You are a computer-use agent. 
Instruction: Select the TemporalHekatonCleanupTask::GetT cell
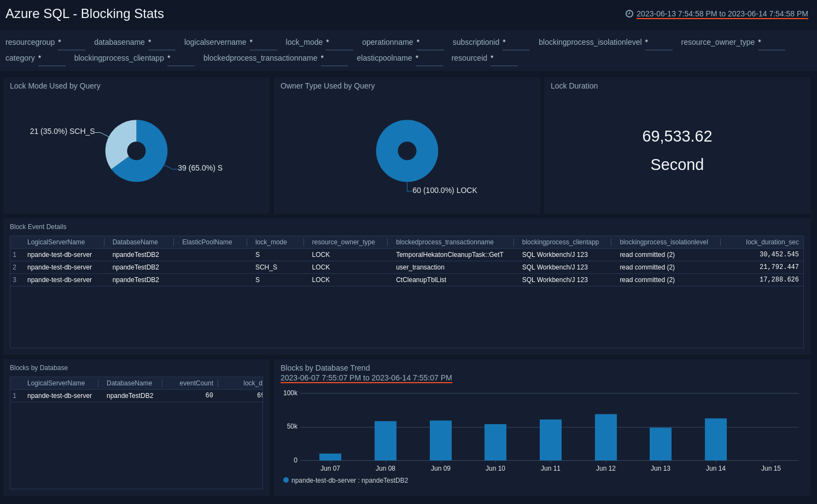click(x=450, y=255)
